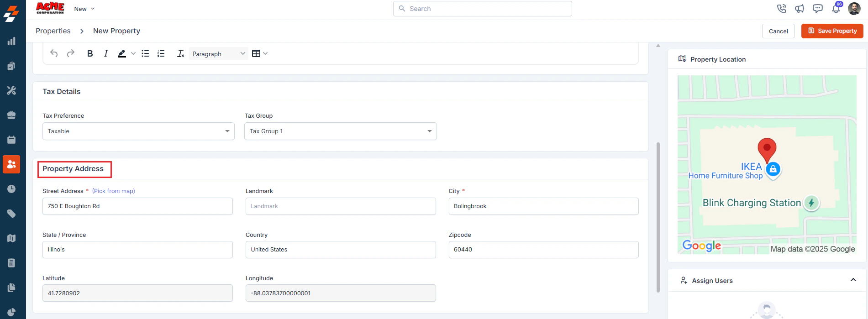Click the sidebar clock icon
This screenshot has width=868, height=319.
point(11,189)
